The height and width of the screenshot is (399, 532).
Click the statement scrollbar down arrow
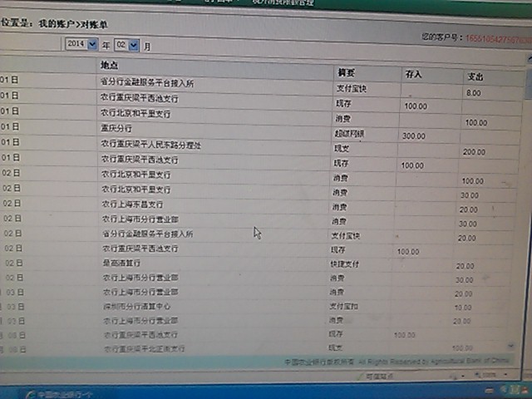click(510, 346)
